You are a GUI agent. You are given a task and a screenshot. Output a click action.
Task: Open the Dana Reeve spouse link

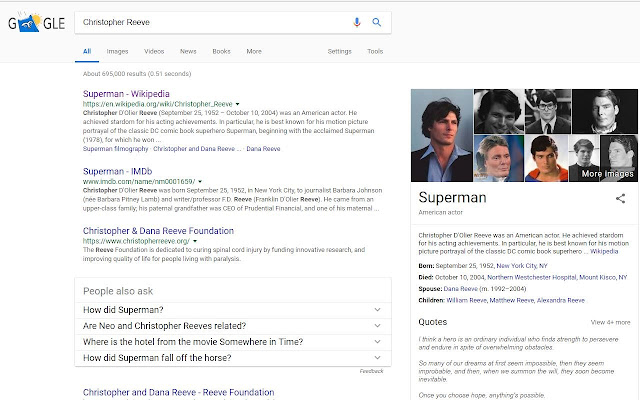click(460, 289)
